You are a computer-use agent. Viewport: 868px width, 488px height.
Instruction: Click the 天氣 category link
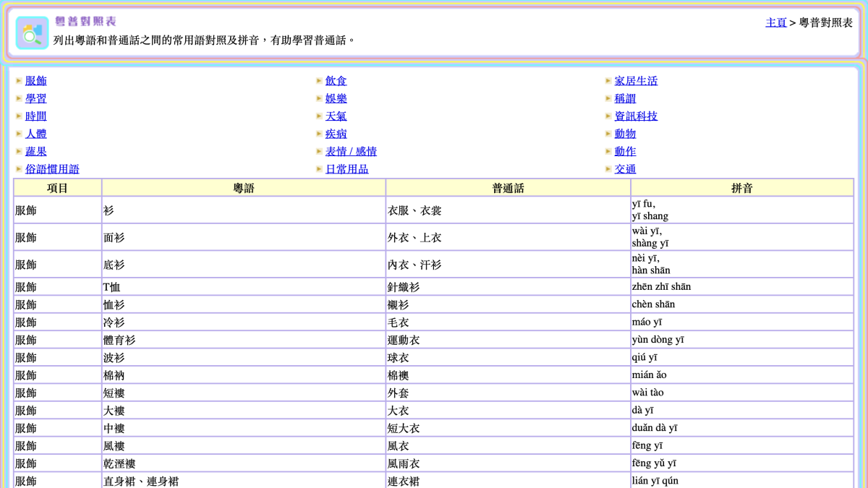click(x=336, y=116)
